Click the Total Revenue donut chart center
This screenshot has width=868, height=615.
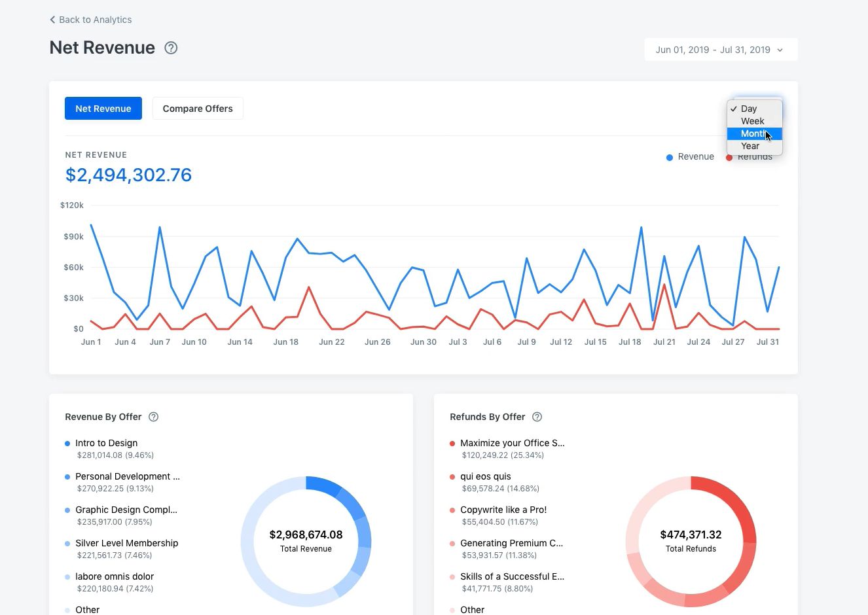(306, 541)
